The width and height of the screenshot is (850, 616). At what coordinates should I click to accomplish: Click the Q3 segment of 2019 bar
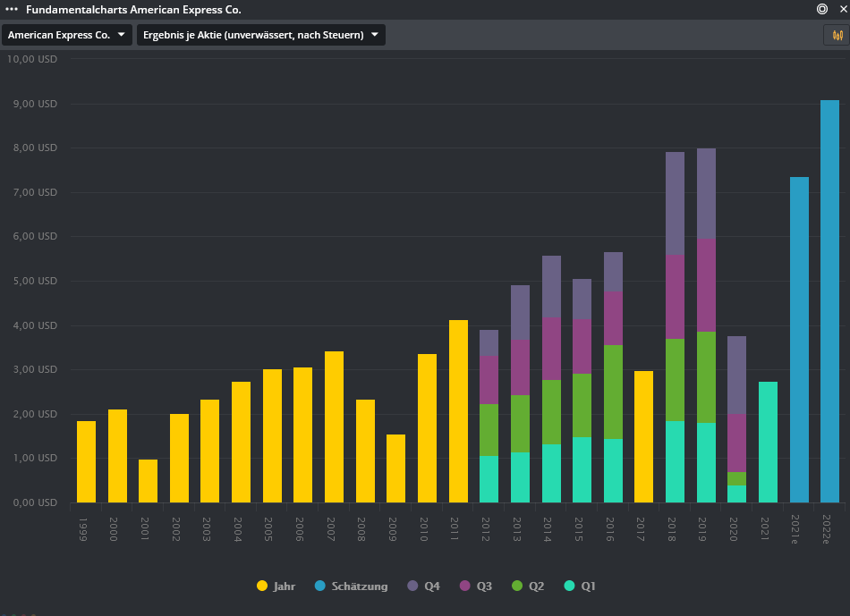(x=706, y=285)
